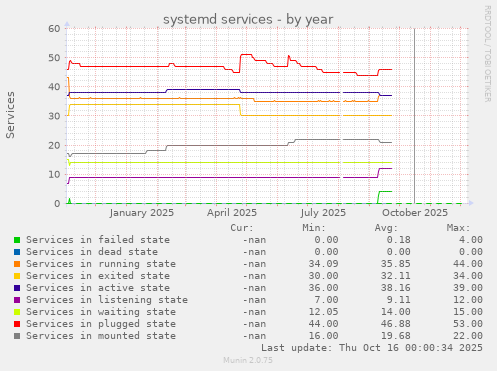Click the purple listening state legend swatch
Viewport: 497px width, 371px height.
click(x=17, y=300)
